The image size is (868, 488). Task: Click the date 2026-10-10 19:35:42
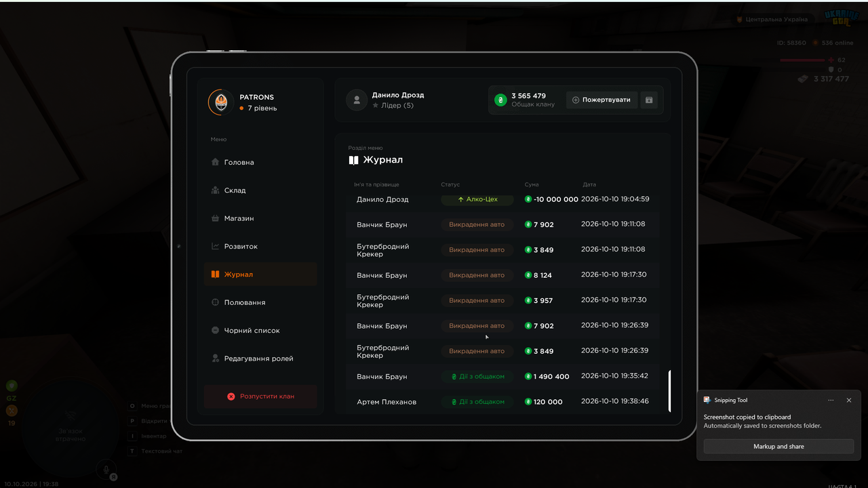click(614, 375)
